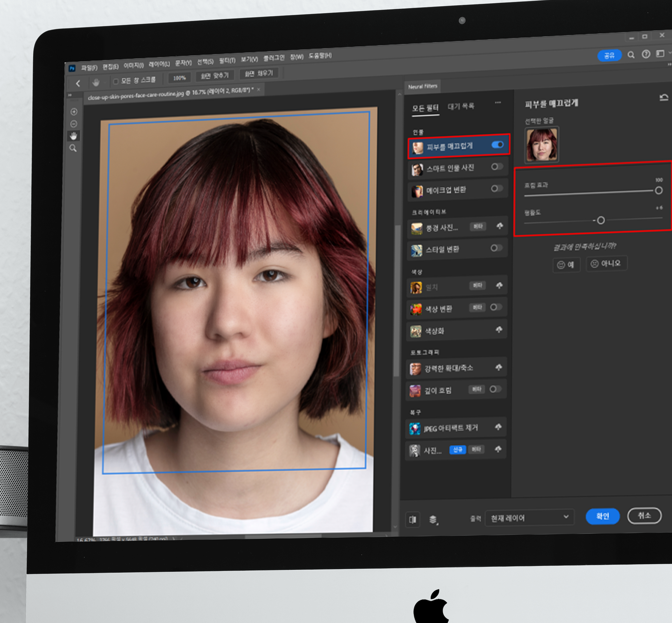Click the layer preview stack icon

pos(433,519)
